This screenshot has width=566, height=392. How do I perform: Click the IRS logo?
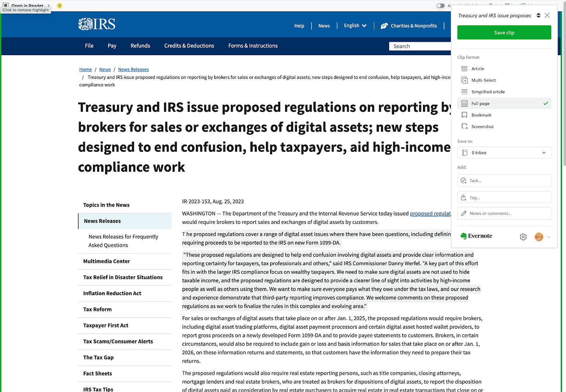[x=97, y=24]
